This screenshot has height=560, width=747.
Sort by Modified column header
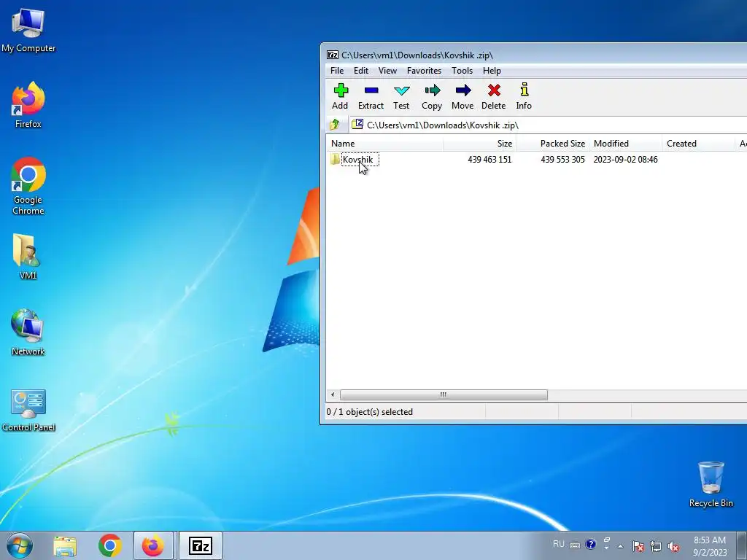[626, 144]
